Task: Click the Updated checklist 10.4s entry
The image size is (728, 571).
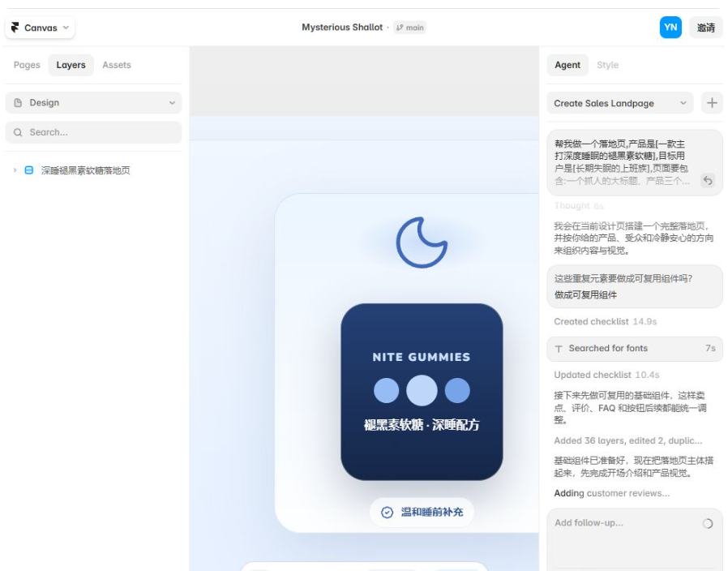Action: (x=606, y=375)
